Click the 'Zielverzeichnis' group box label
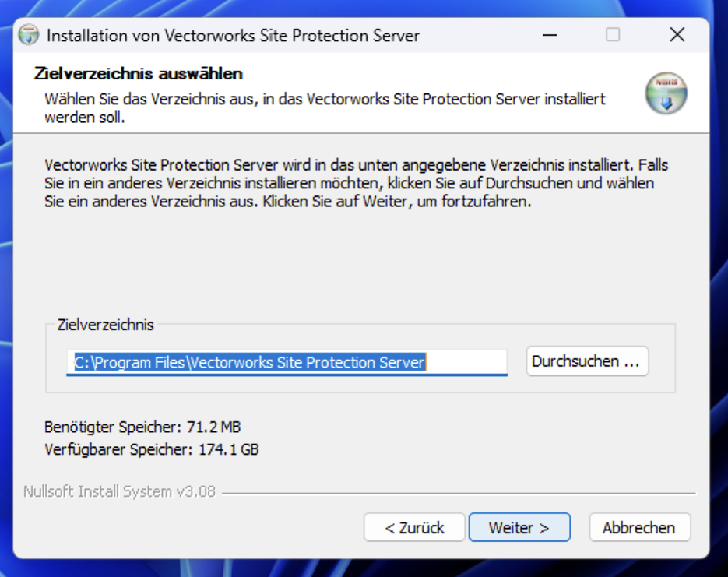Viewport: 728px width, 577px height. pos(106,325)
